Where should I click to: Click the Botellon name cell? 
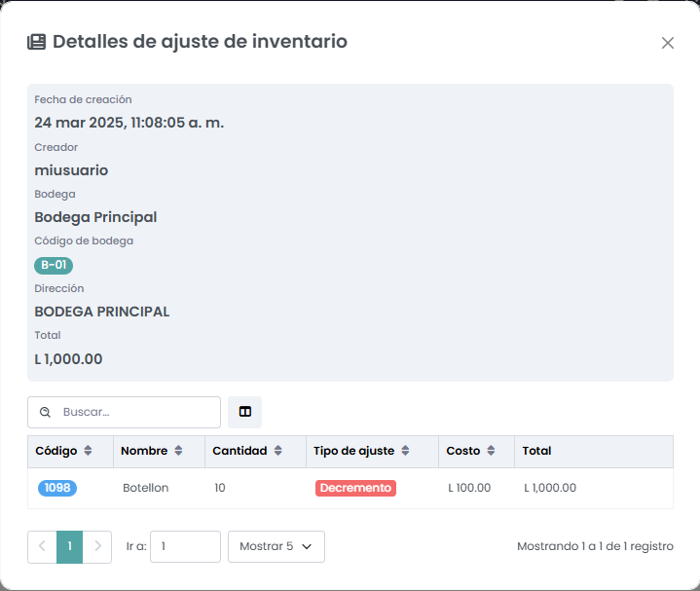[x=145, y=488]
